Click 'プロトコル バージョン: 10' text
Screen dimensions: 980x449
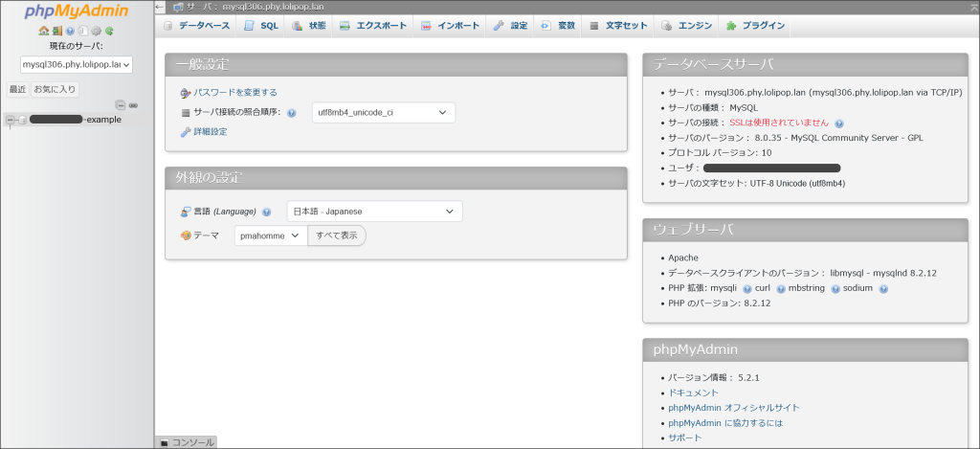coord(720,152)
